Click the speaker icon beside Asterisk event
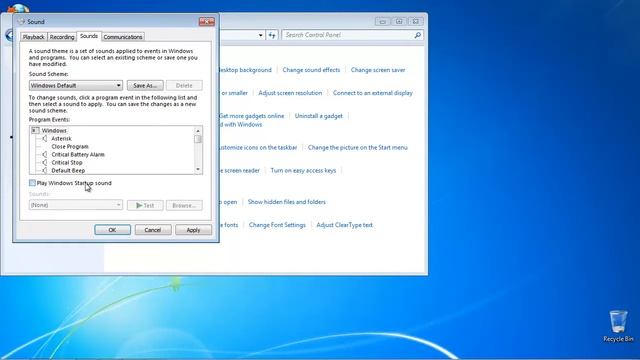The height and width of the screenshot is (360, 640). (x=44, y=138)
